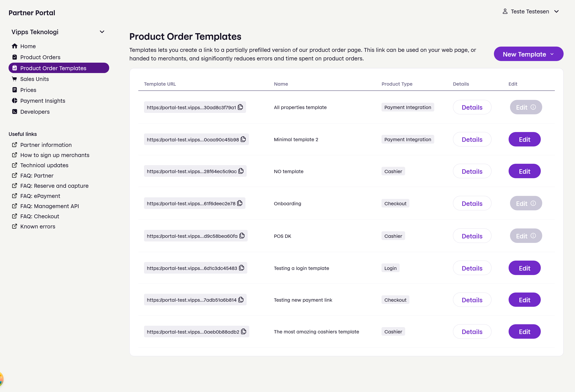Image resolution: width=575 pixels, height=392 pixels.
Task: Click info icon on POS DK Edit button
Action: 533,236
